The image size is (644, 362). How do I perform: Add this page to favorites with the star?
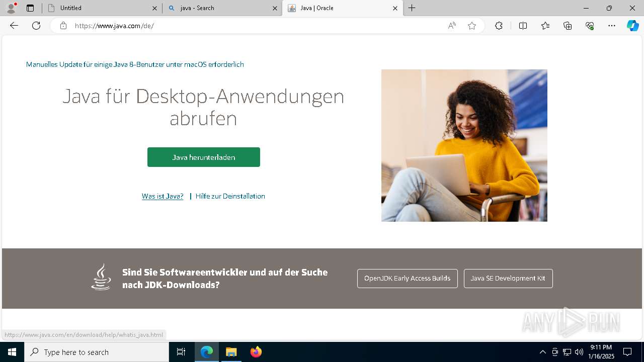pos(472,26)
